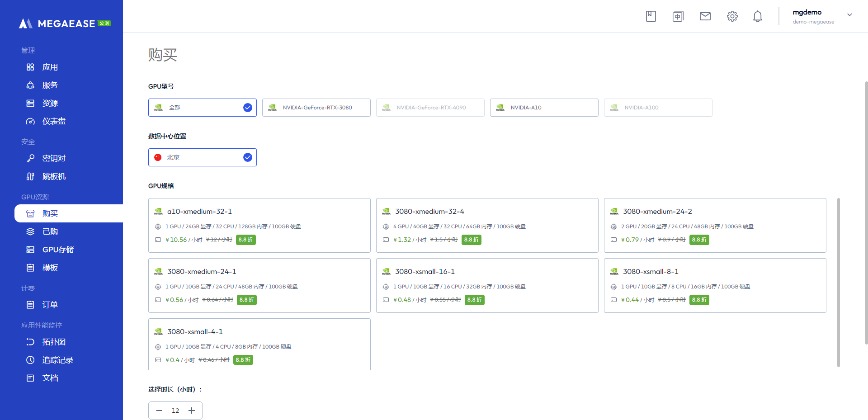
Task: Click the MegaEase logo
Action: tap(64, 24)
